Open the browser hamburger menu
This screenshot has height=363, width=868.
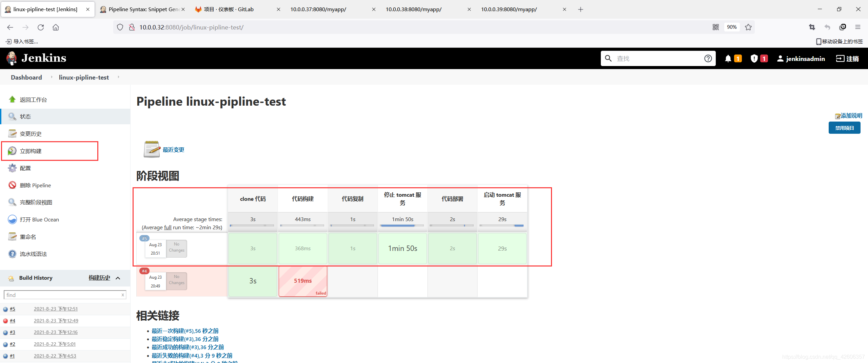858,27
